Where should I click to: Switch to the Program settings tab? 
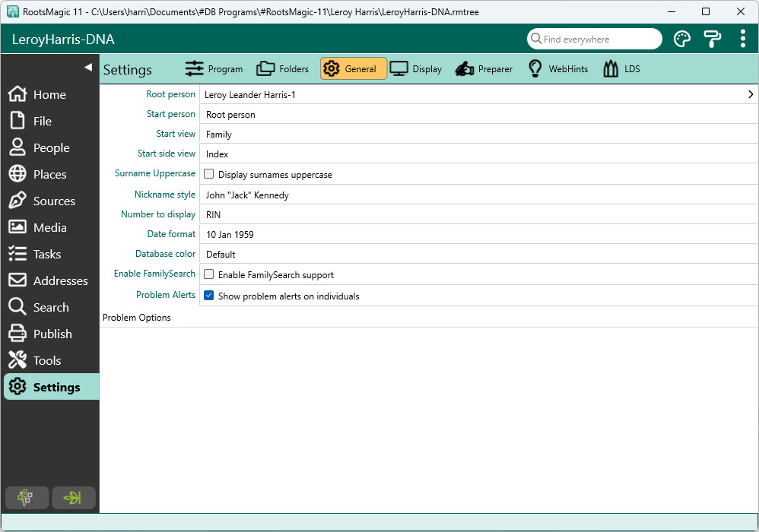coord(214,69)
